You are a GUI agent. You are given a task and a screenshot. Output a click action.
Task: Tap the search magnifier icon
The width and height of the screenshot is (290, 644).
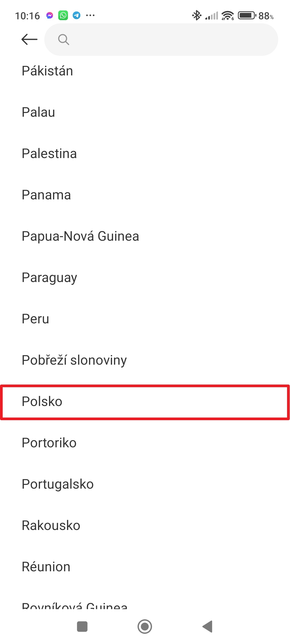click(64, 40)
